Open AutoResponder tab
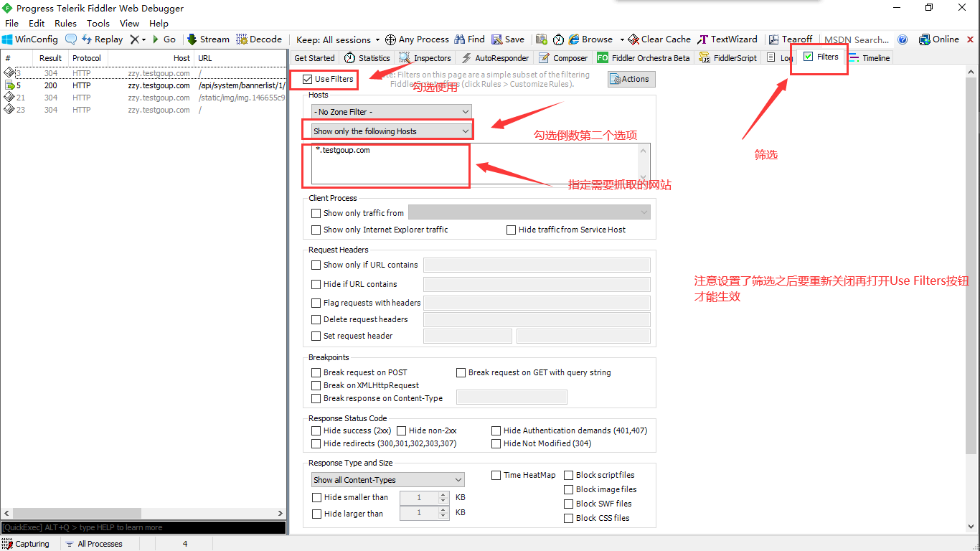980x551 pixels. [495, 58]
